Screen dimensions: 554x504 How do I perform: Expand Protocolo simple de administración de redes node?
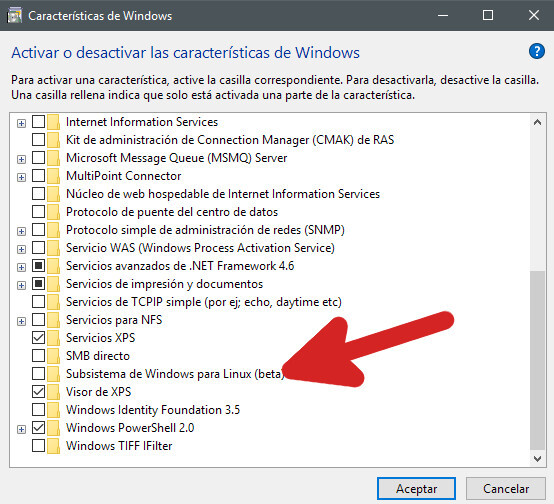(21, 232)
